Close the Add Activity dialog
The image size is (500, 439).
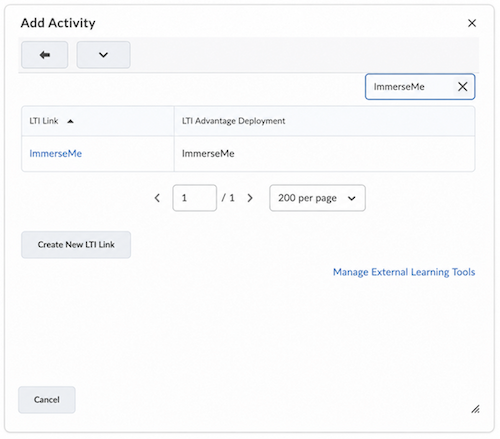pos(472,23)
